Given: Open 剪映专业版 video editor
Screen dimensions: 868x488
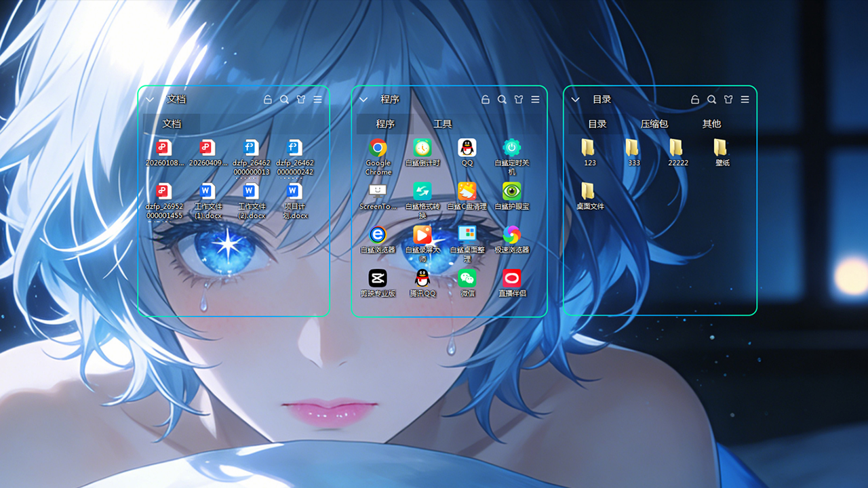Looking at the screenshot, I should click(378, 278).
